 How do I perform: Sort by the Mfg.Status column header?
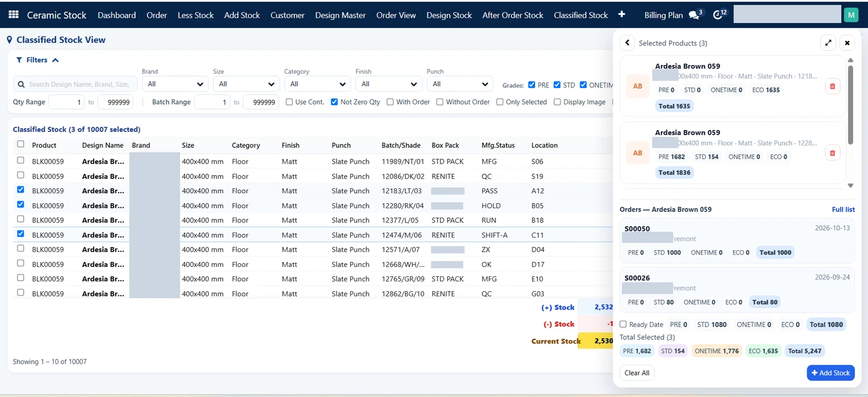[x=498, y=146]
